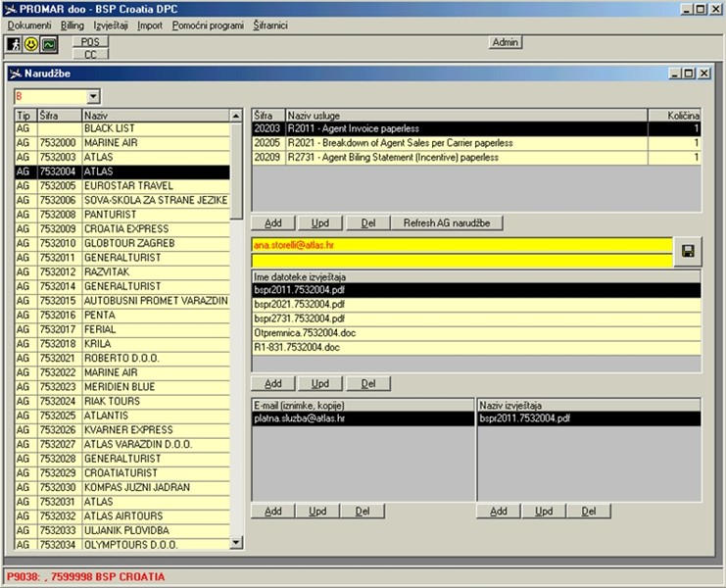Select file Otpremnica.7532004.doc

(x=476, y=333)
